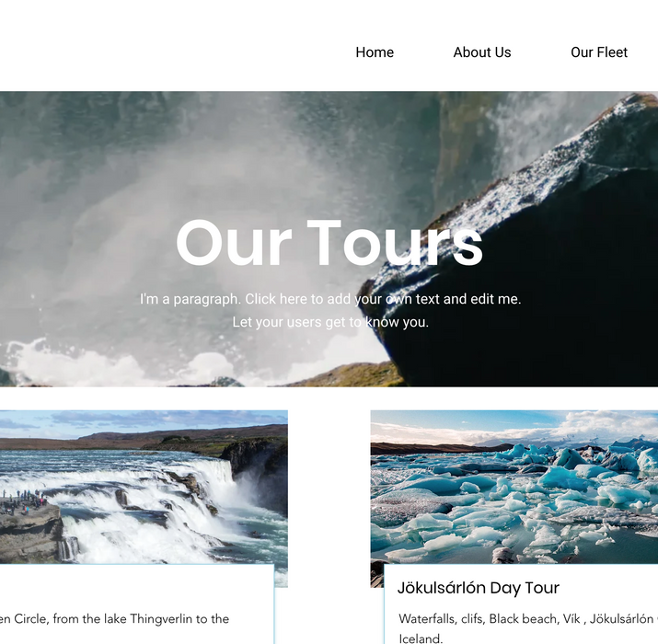Click the Jökulsárlón Day Tour title

click(x=478, y=588)
